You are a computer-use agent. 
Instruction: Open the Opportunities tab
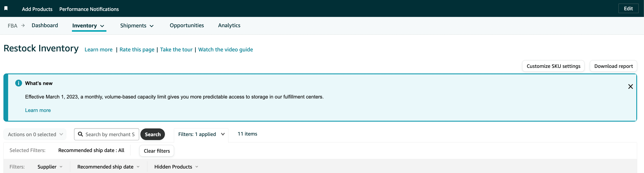click(187, 25)
